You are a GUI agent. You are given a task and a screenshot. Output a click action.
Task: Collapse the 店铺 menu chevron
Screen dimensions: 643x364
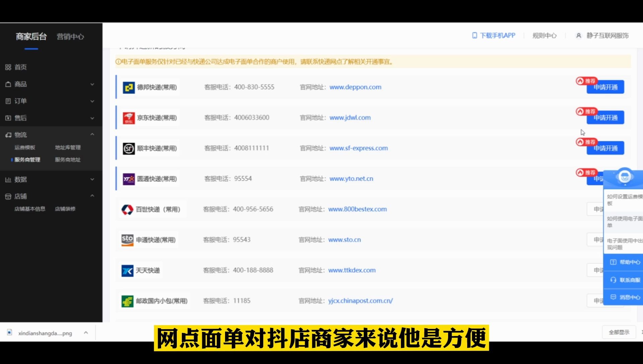pos(92,196)
